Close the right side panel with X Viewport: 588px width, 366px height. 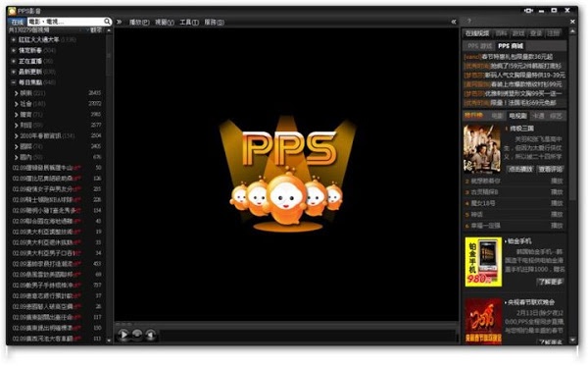coord(572,22)
